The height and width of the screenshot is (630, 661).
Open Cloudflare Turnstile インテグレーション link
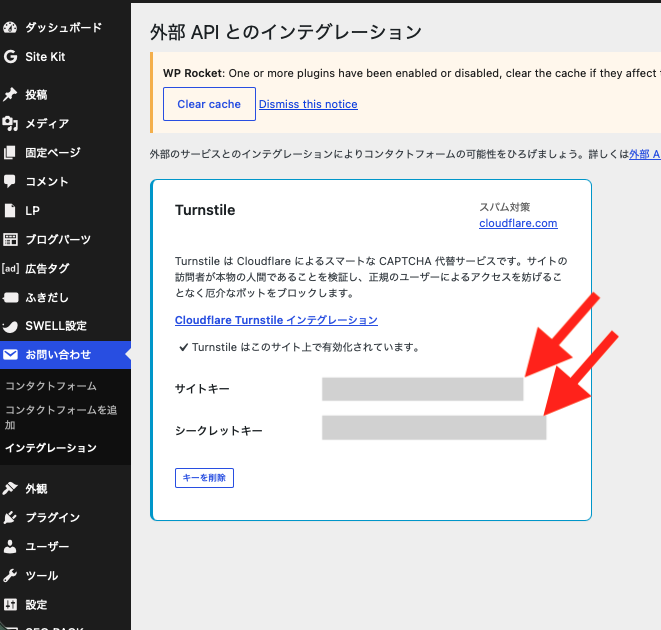(x=276, y=320)
